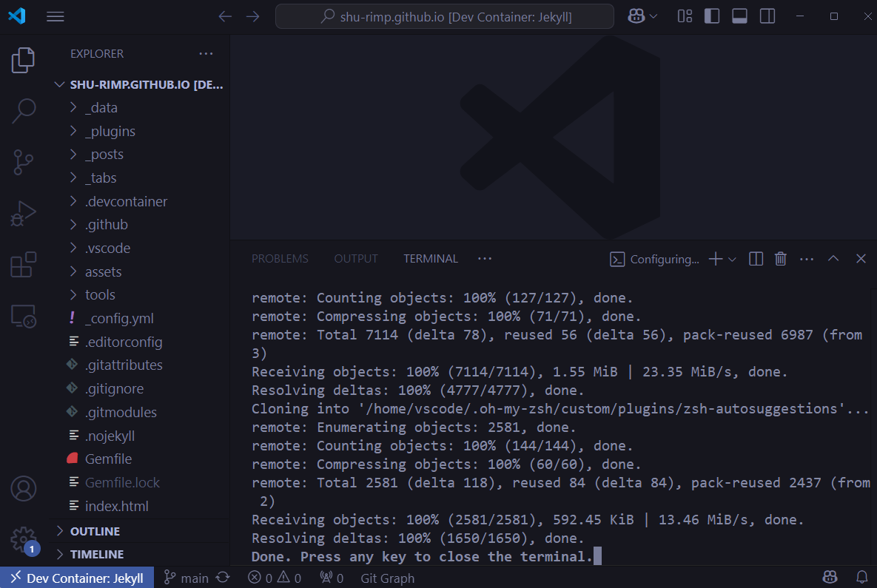The width and height of the screenshot is (877, 588).
Task: Open terminal panel more actions menu
Action: (x=807, y=259)
